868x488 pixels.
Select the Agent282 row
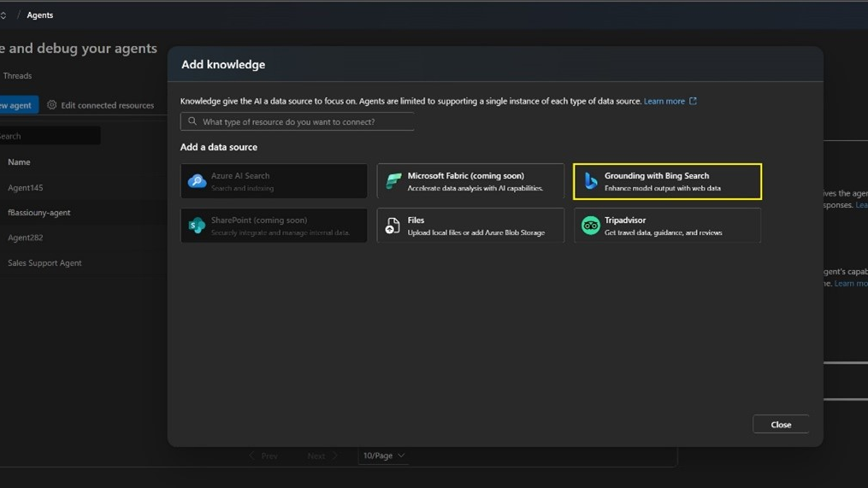(83, 238)
